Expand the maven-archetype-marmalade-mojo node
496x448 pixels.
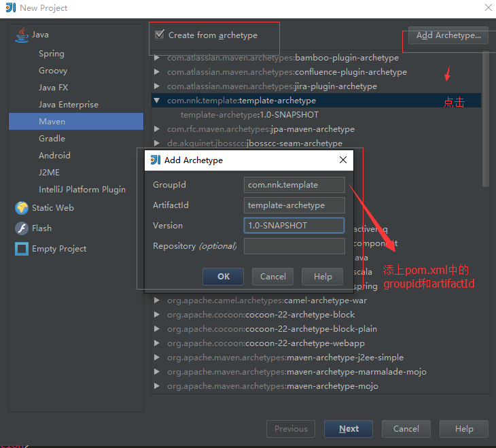pos(156,371)
